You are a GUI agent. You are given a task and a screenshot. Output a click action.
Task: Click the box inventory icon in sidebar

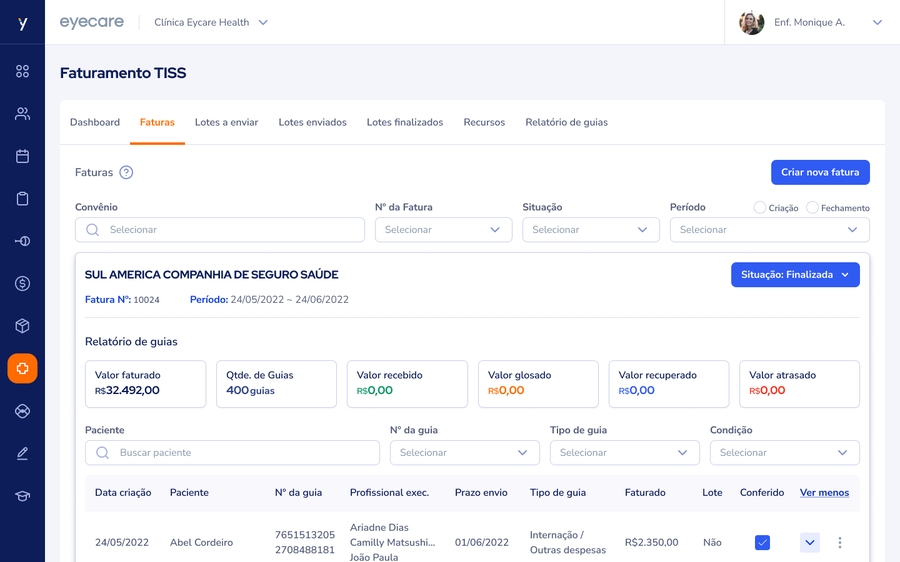[22, 326]
